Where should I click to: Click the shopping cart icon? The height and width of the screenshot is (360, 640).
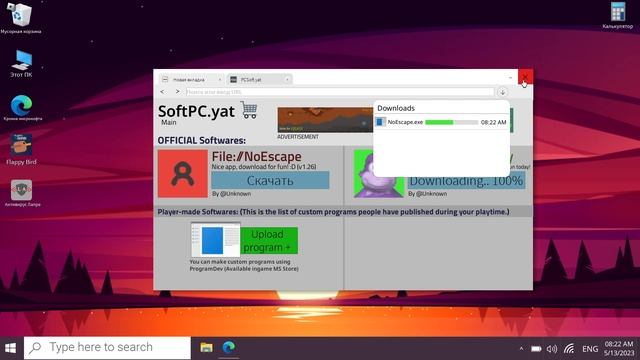249,110
